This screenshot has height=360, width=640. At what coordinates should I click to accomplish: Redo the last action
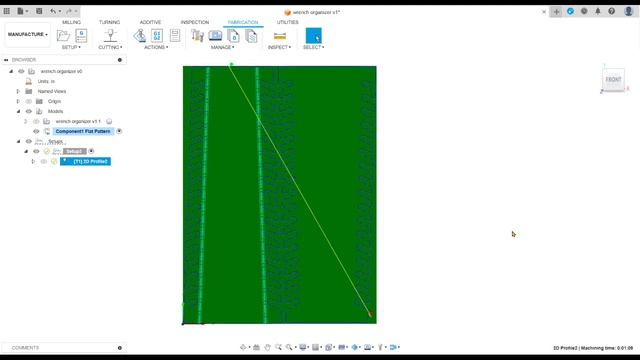69,11
